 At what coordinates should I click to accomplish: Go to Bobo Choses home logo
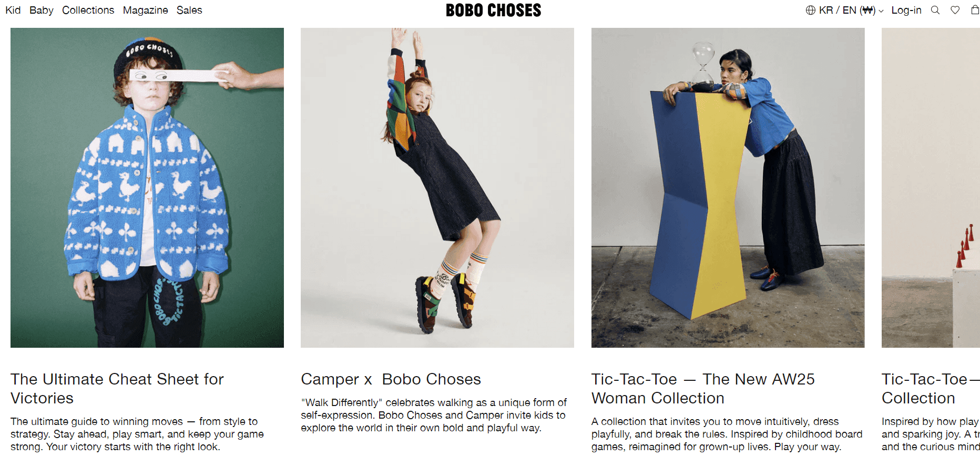click(x=493, y=10)
